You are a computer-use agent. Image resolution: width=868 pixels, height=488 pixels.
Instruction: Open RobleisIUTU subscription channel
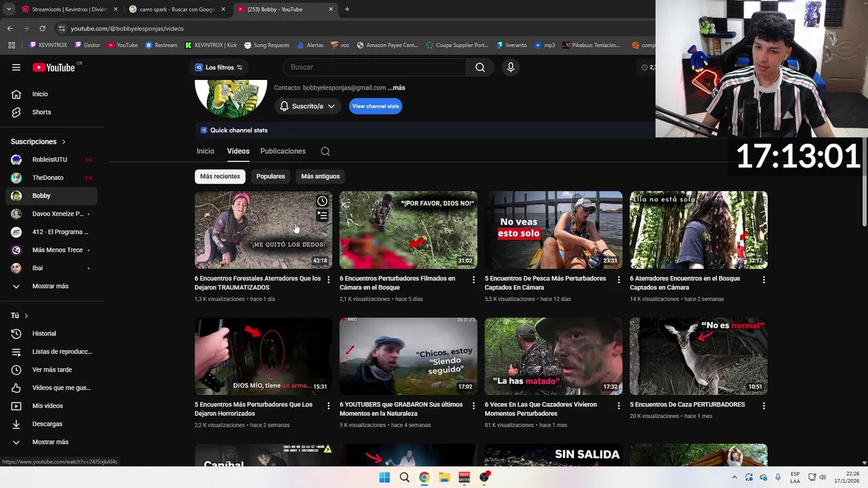(52, 159)
